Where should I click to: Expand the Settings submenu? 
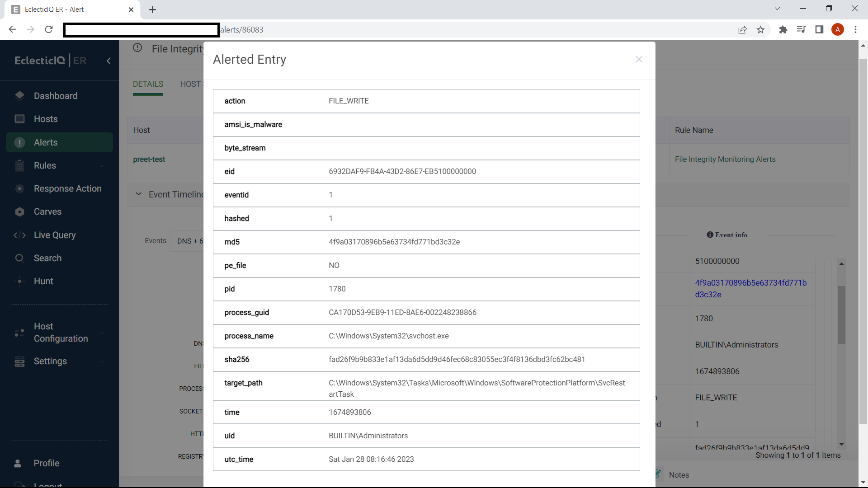[102, 361]
